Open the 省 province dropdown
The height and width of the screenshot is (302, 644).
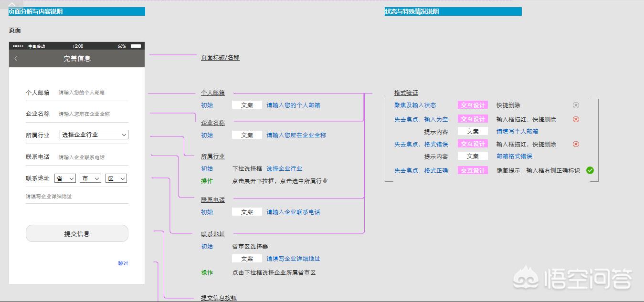coord(65,178)
